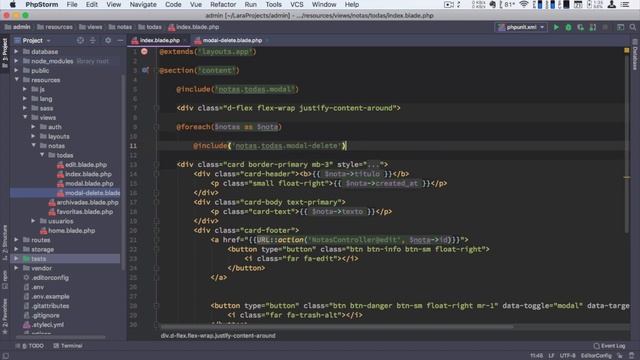Viewport: 640px width, 360px height.
Task: Open the Event Log
Action: click(x=609, y=346)
